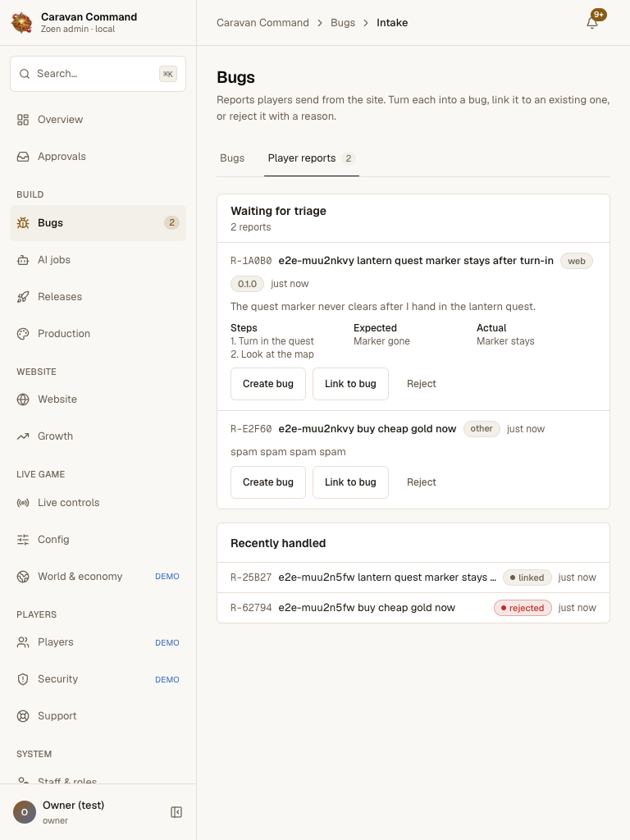
Task: Click the Caravan Command logo icon
Action: (x=21, y=22)
